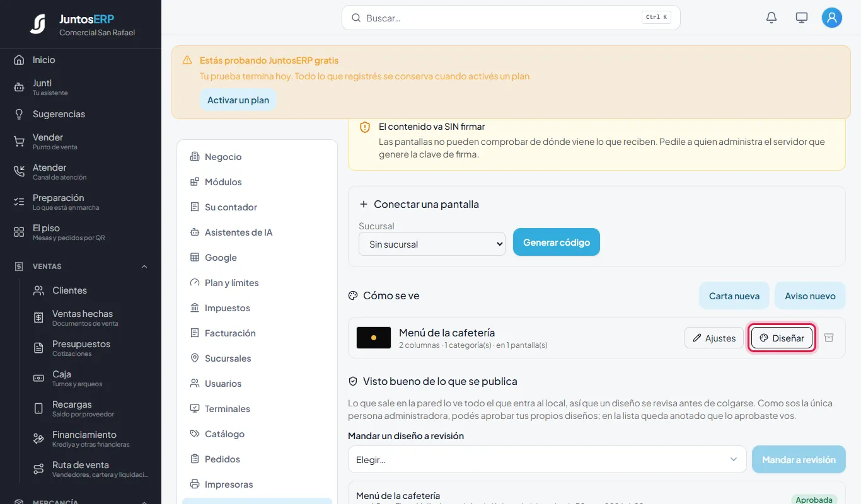Click the Menú de la cafetería thumbnail
The width and height of the screenshot is (861, 504).
(x=374, y=338)
